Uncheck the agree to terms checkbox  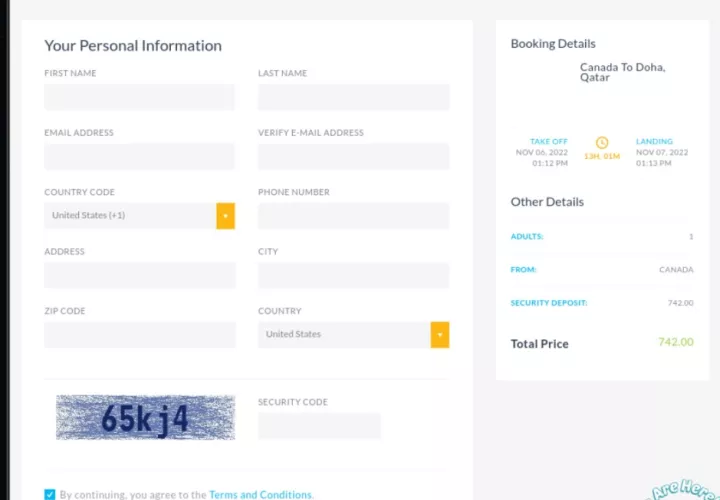[50, 494]
